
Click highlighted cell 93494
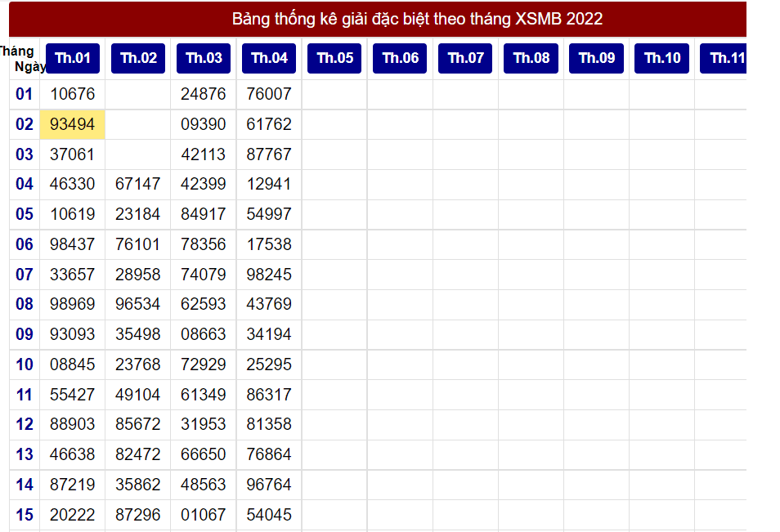(73, 124)
